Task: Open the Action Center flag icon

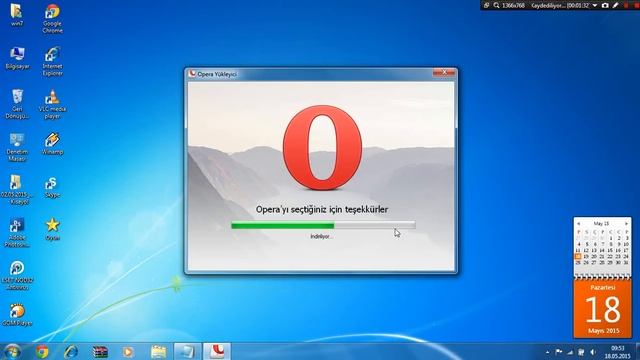Action: tap(559, 352)
